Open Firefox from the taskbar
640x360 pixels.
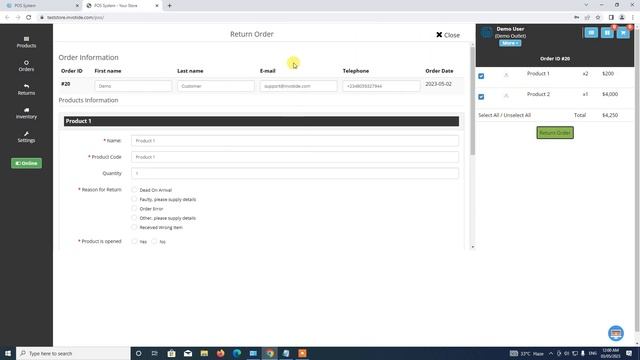pos(220,353)
